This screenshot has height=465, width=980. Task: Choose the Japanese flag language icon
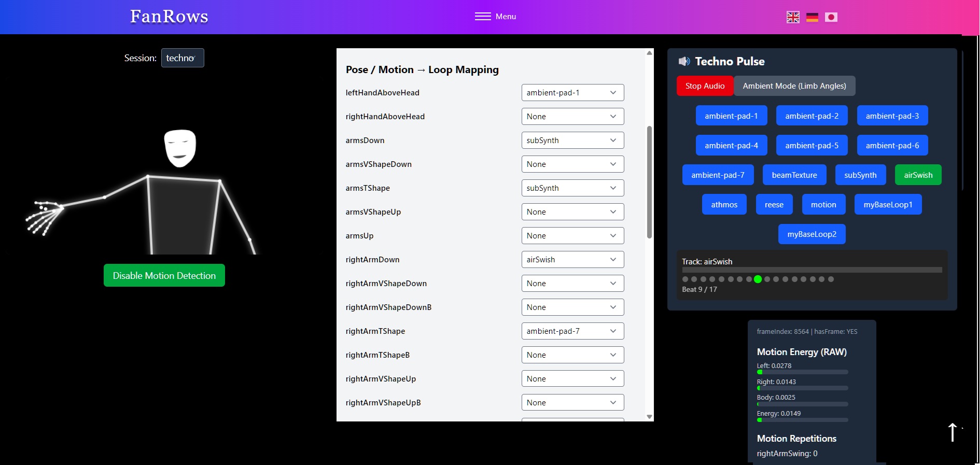(831, 17)
